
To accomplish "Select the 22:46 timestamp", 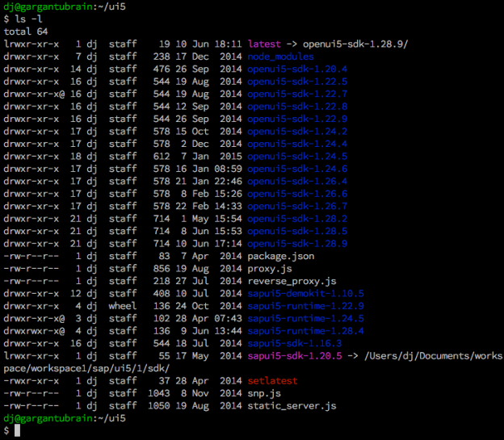I will click(228, 182).
